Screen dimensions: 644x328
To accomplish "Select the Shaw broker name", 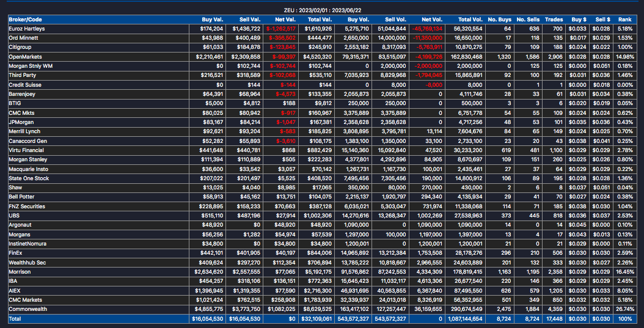I will click(x=15, y=188).
